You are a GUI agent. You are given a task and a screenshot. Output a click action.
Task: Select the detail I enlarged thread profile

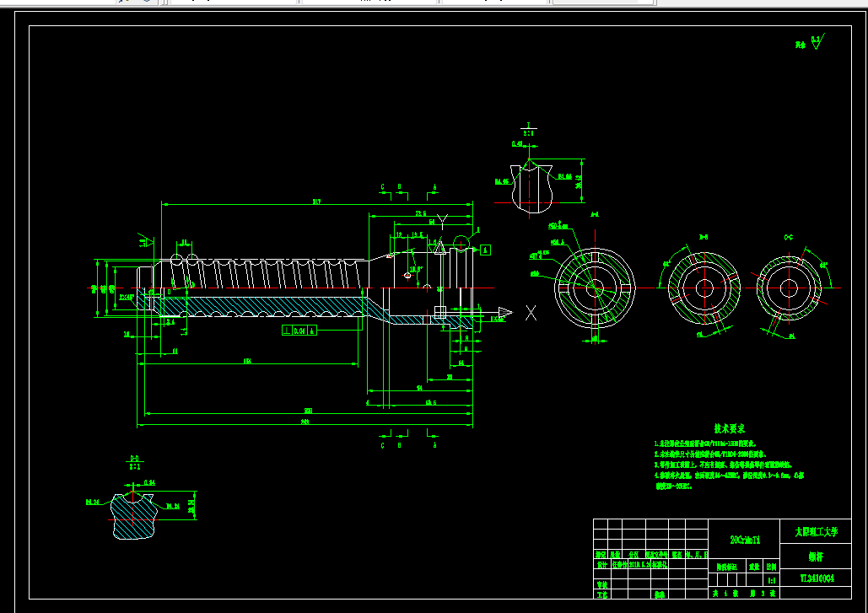531,188
